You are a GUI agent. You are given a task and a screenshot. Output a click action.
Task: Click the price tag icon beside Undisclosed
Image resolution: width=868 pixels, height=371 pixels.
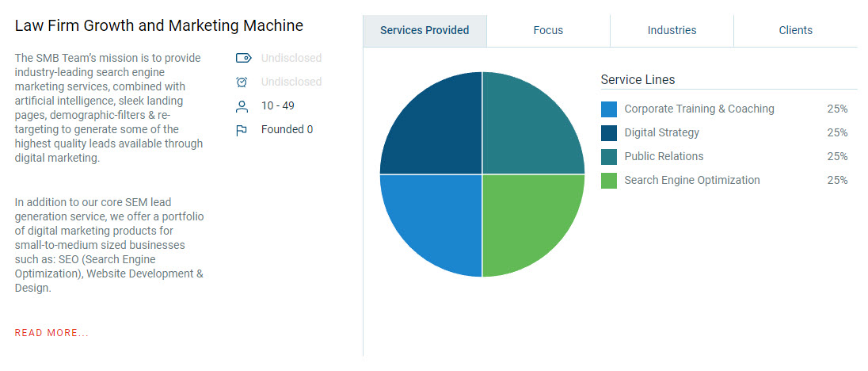click(243, 58)
